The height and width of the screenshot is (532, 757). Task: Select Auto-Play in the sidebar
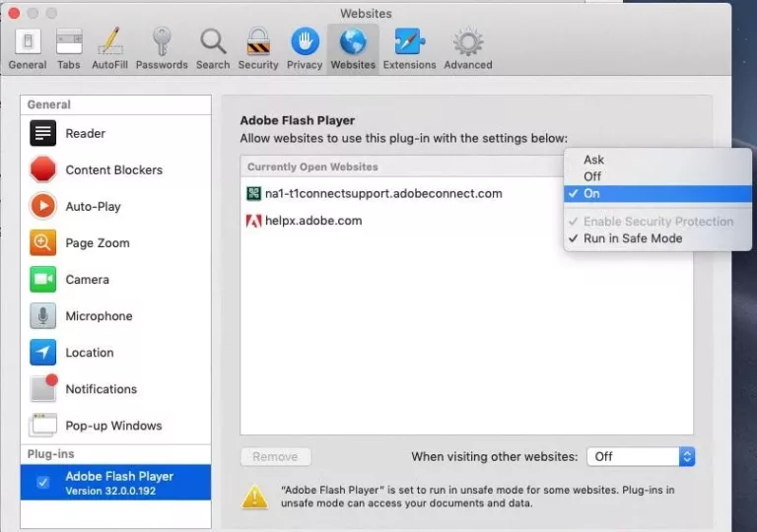coord(116,207)
